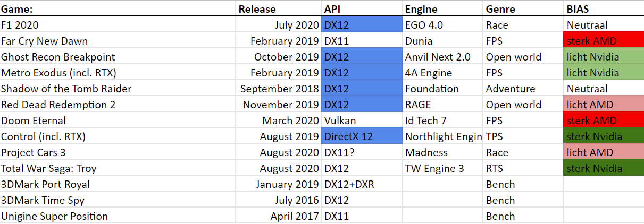Click the Shadow of the Tomb Raider cell

(x=118, y=88)
